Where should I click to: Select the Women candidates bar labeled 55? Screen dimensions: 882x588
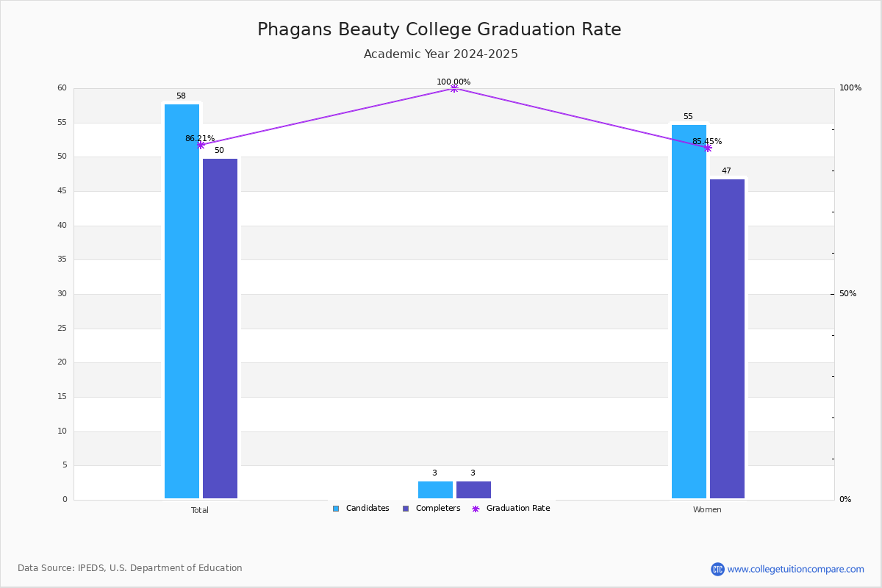689,312
